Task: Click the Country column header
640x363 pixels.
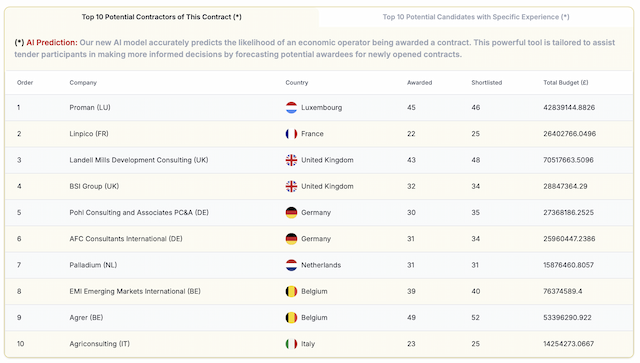Action: point(297,82)
